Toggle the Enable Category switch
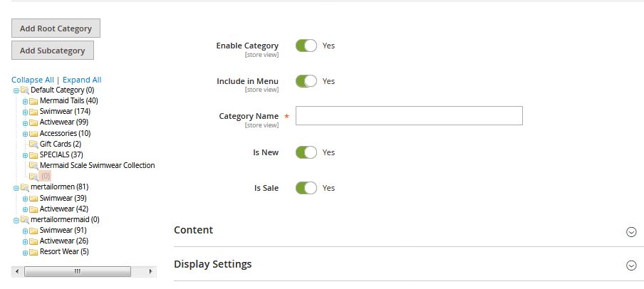644x289 pixels. click(306, 46)
